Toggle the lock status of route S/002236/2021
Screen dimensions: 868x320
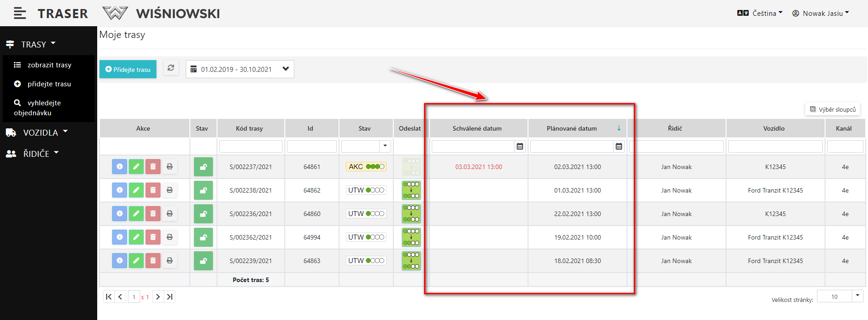(x=203, y=214)
